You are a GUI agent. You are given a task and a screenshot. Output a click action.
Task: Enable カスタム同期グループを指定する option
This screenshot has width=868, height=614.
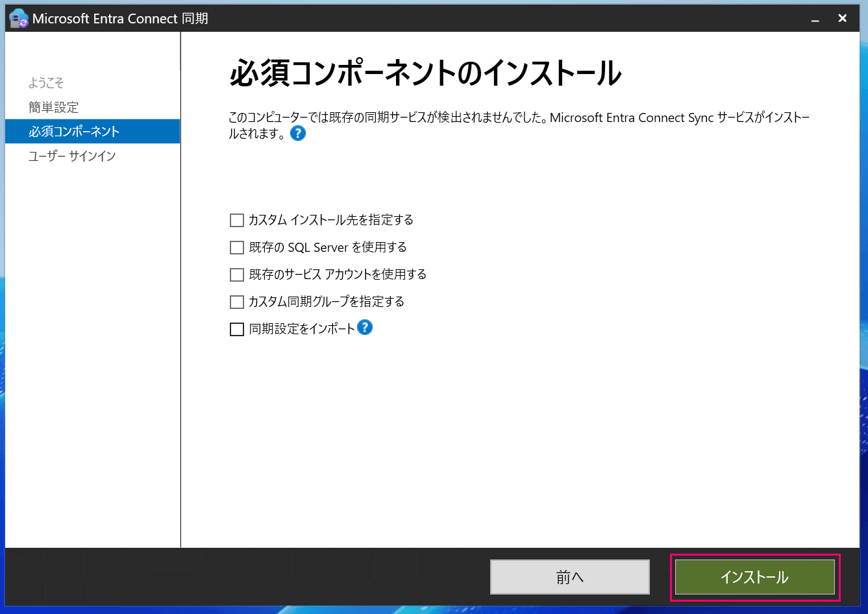tap(237, 302)
